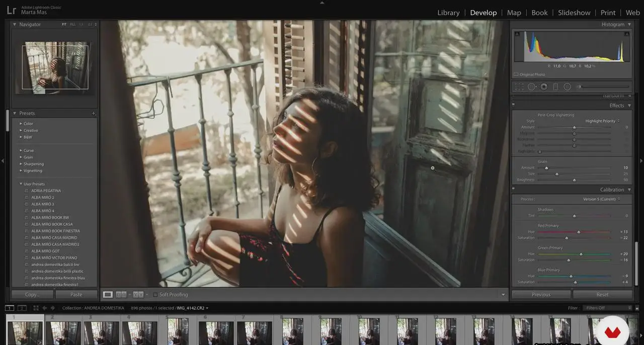Click the Previous button
The image size is (644, 345).
[x=541, y=295]
